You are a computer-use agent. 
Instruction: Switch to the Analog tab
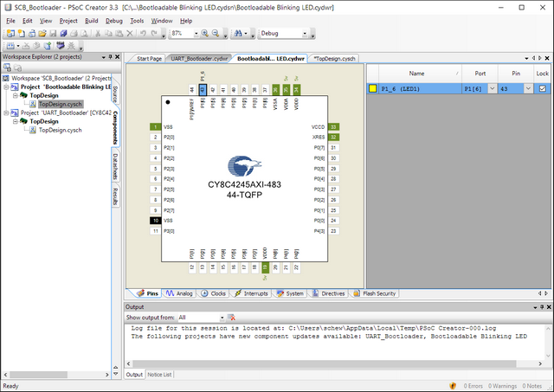pyautogui.click(x=179, y=293)
